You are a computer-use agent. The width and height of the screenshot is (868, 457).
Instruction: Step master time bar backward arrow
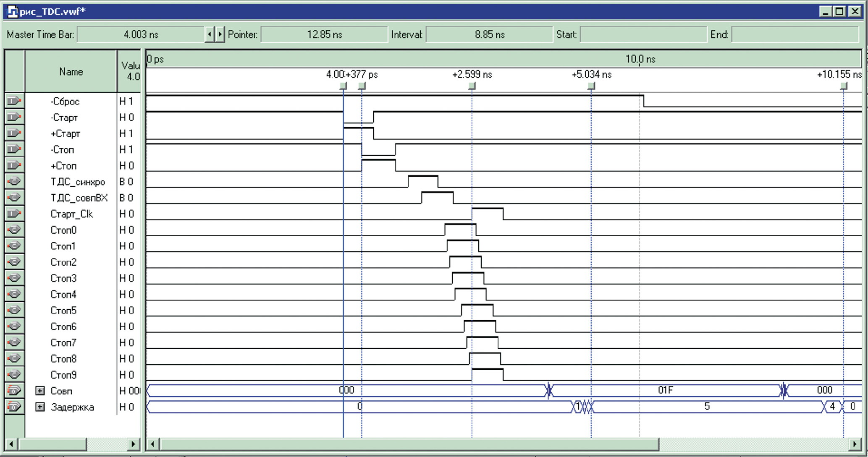click(209, 34)
